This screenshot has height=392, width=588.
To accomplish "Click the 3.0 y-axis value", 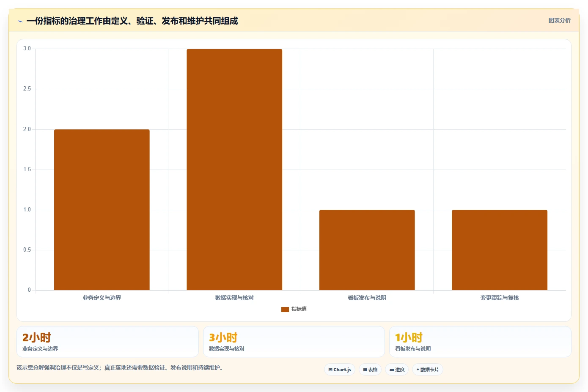I will click(x=27, y=49).
